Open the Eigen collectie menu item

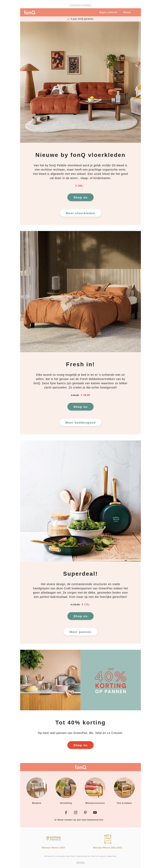pos(108,13)
